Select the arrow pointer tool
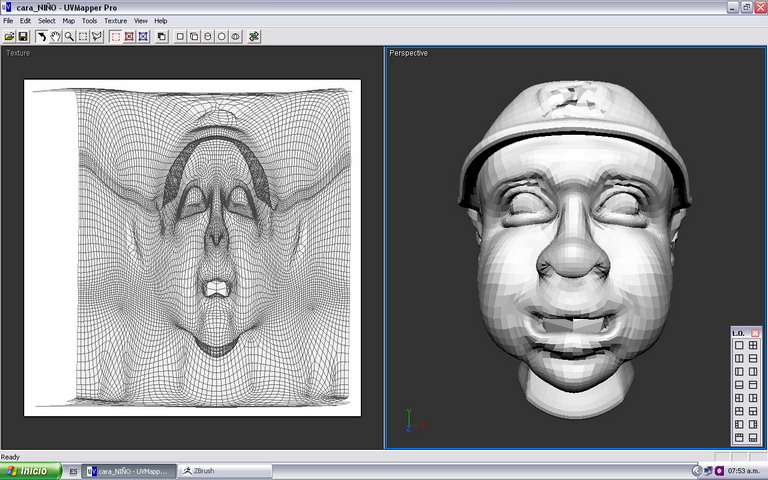 coord(42,36)
